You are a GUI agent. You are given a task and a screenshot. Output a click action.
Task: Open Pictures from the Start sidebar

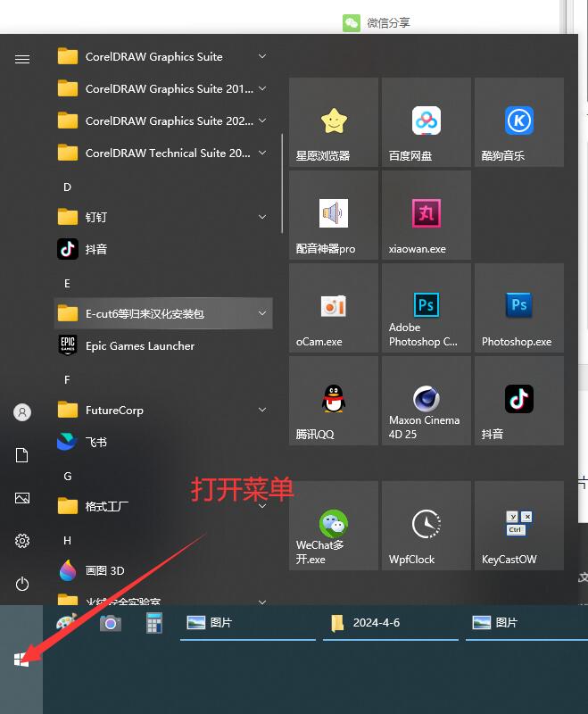[22, 498]
